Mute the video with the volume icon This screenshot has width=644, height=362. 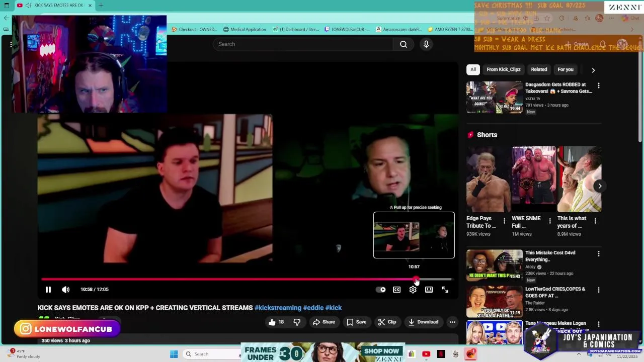click(x=65, y=290)
